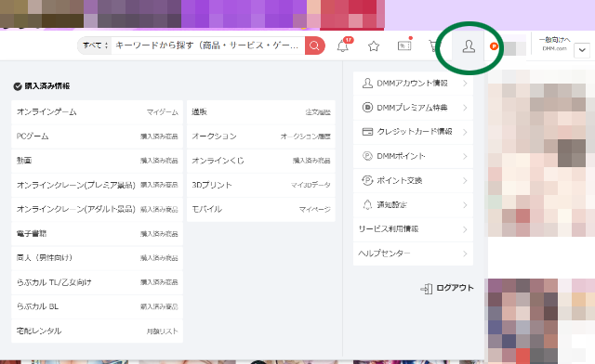Click chevron next to DMMプレミアム特典
595x364 pixels.
coord(465,108)
